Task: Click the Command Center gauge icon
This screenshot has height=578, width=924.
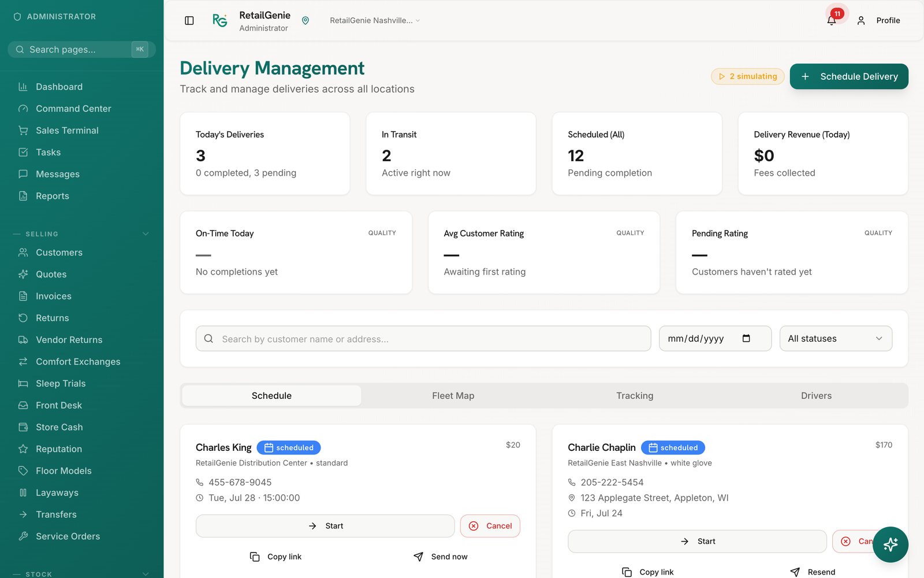Action: [x=23, y=109]
